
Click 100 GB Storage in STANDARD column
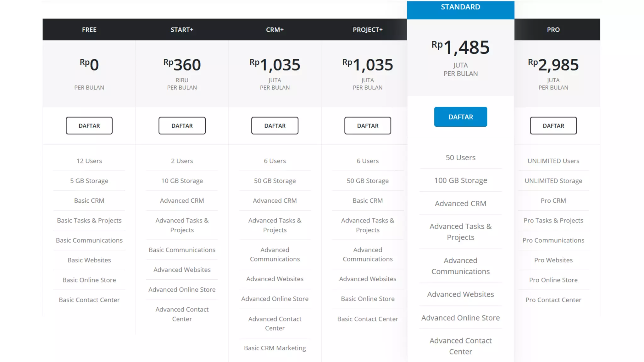pos(460,180)
